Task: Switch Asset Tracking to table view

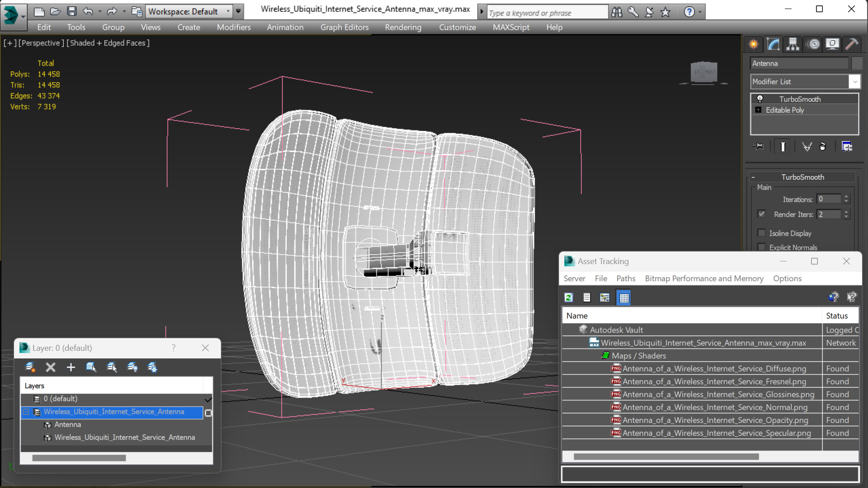Action: 624,297
